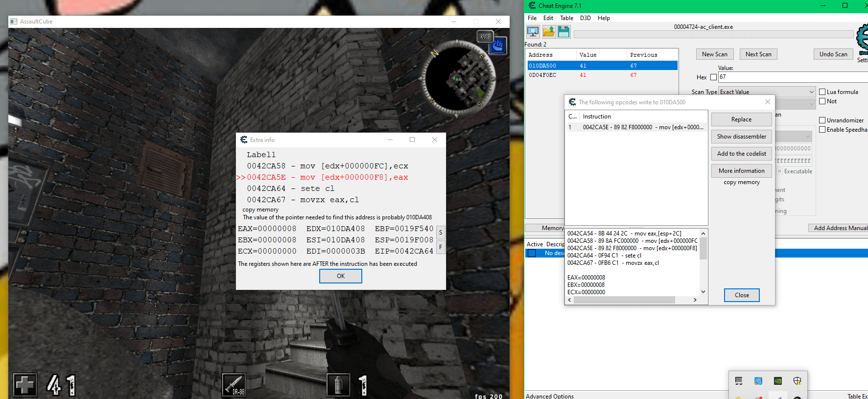
Task: Open the Table menu
Action: point(566,18)
